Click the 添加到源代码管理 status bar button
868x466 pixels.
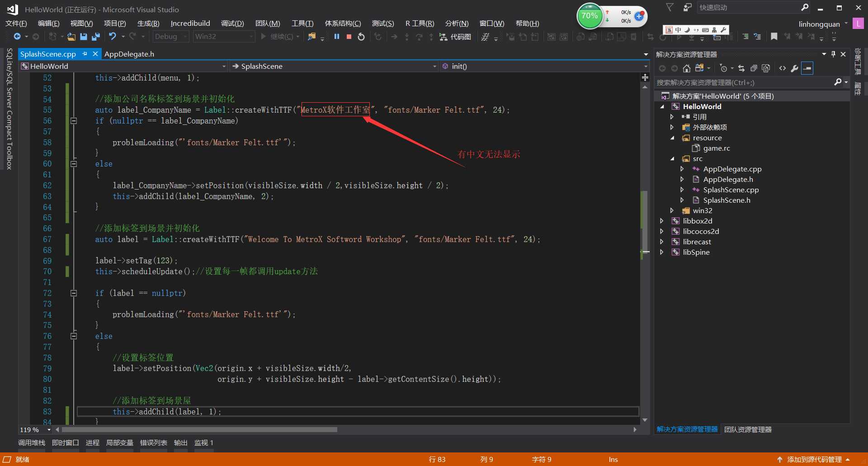(814, 460)
